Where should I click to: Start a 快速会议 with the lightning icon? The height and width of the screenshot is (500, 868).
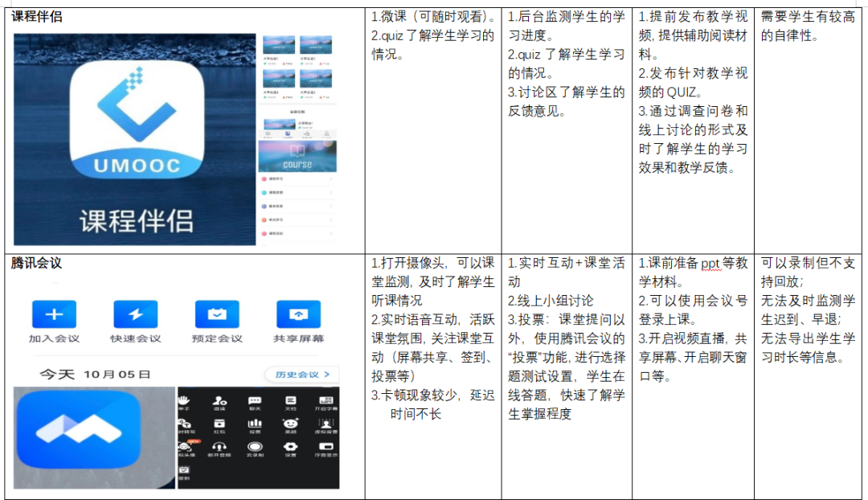(136, 314)
